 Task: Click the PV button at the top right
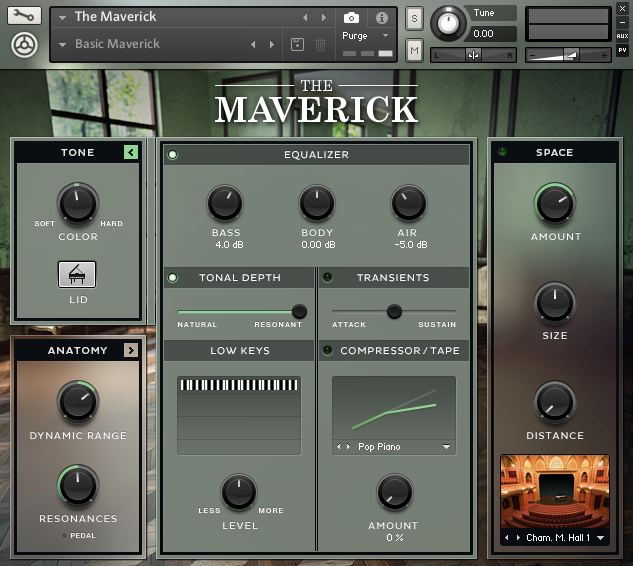point(622,50)
